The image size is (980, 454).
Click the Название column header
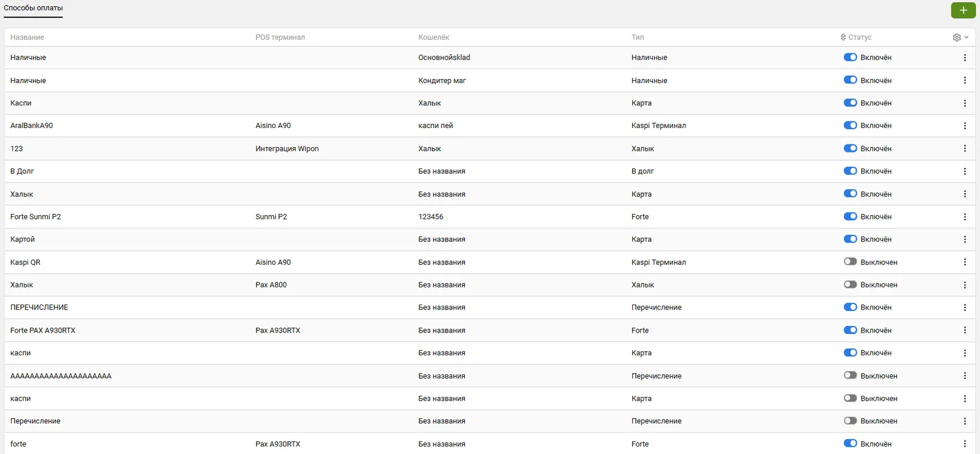pos(27,37)
